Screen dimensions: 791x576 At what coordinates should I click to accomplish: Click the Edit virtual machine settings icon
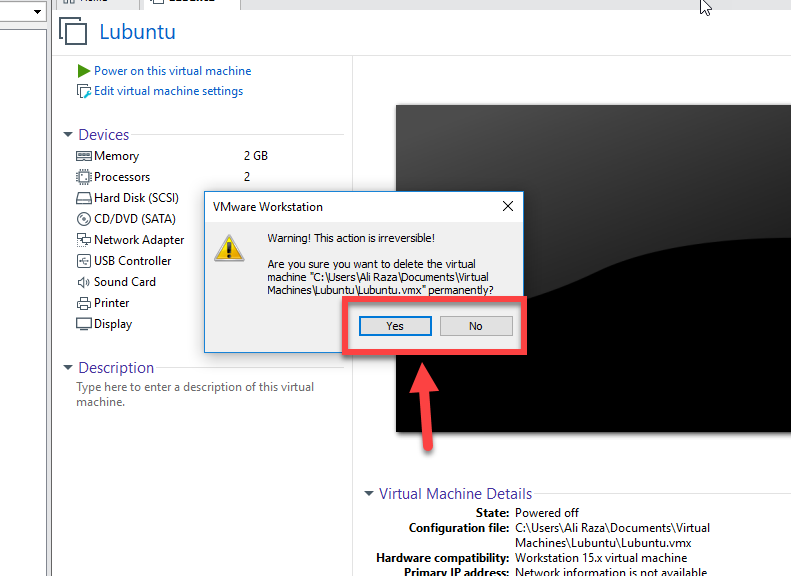pos(84,91)
